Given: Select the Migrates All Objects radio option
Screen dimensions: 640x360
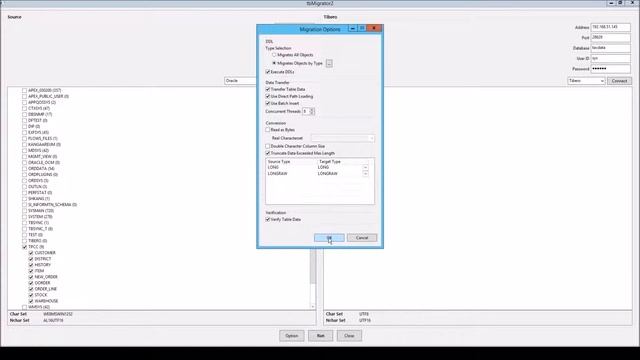Looking at the screenshot, I should click(274, 55).
